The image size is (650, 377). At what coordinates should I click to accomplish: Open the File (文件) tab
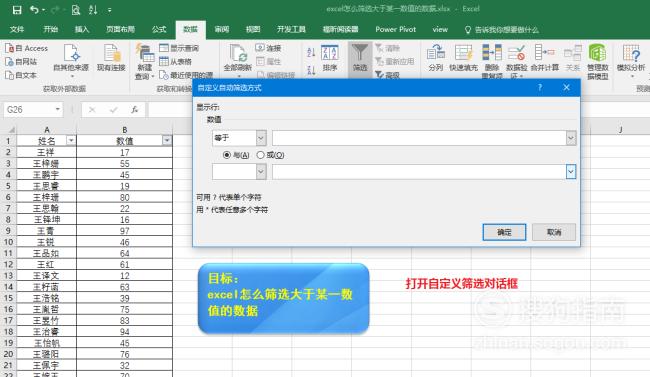click(x=17, y=29)
